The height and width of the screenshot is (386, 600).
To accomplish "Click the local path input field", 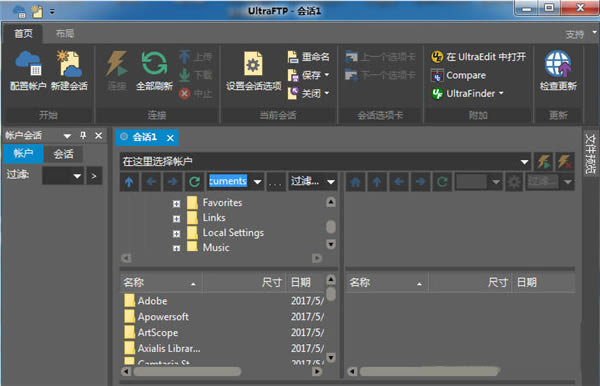I will [x=228, y=181].
